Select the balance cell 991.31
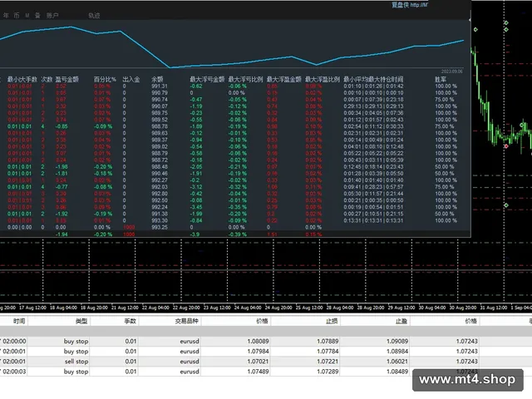The height and width of the screenshot is (399, 532). coord(160,86)
